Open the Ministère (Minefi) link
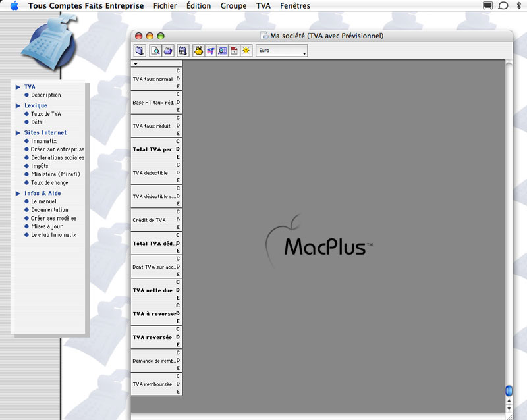527x420 pixels. (x=56, y=174)
